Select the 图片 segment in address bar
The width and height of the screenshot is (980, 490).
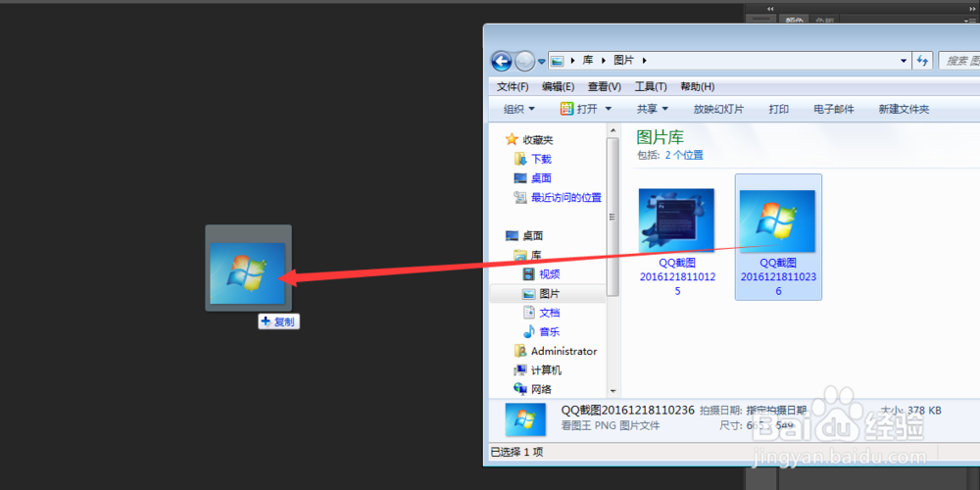[x=623, y=61]
